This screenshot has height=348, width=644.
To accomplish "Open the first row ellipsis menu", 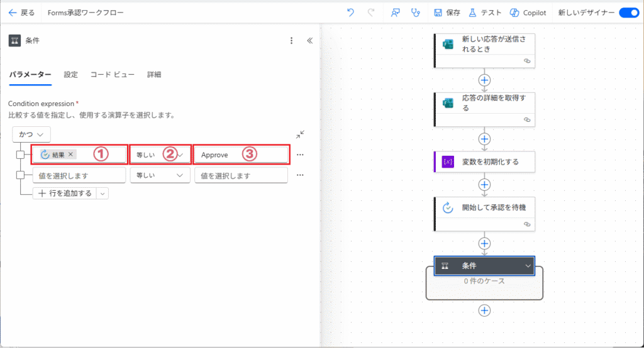I will (300, 155).
